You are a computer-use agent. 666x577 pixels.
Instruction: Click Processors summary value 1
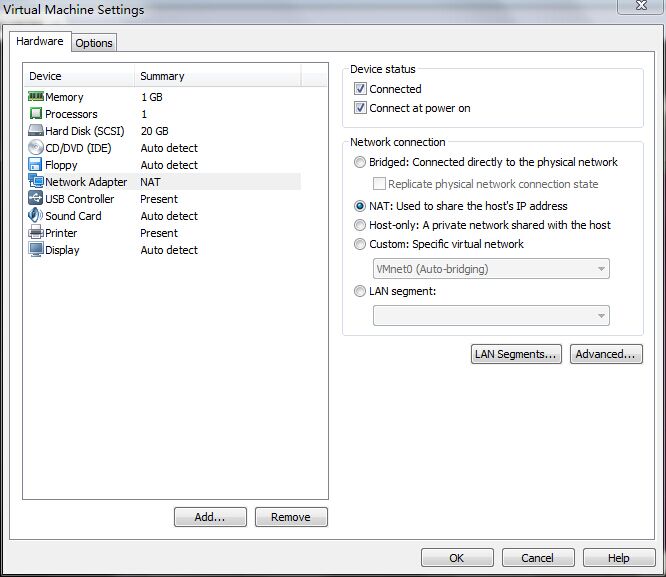click(x=144, y=114)
